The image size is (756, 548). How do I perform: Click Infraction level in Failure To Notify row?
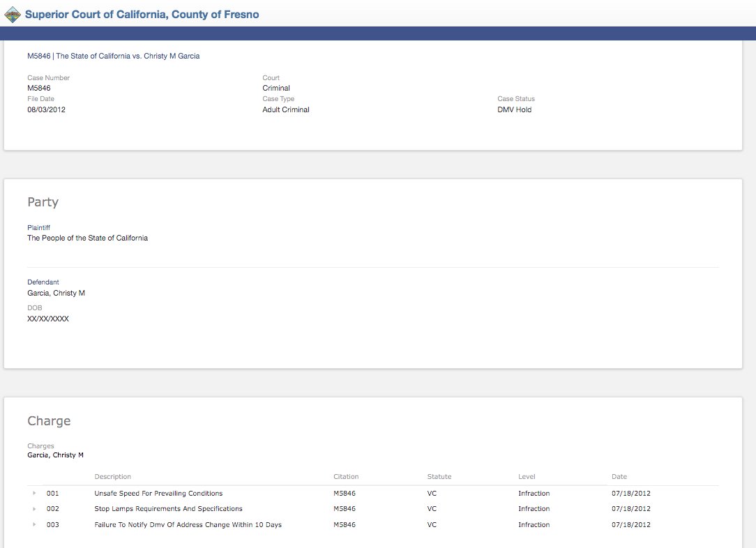[x=534, y=524]
